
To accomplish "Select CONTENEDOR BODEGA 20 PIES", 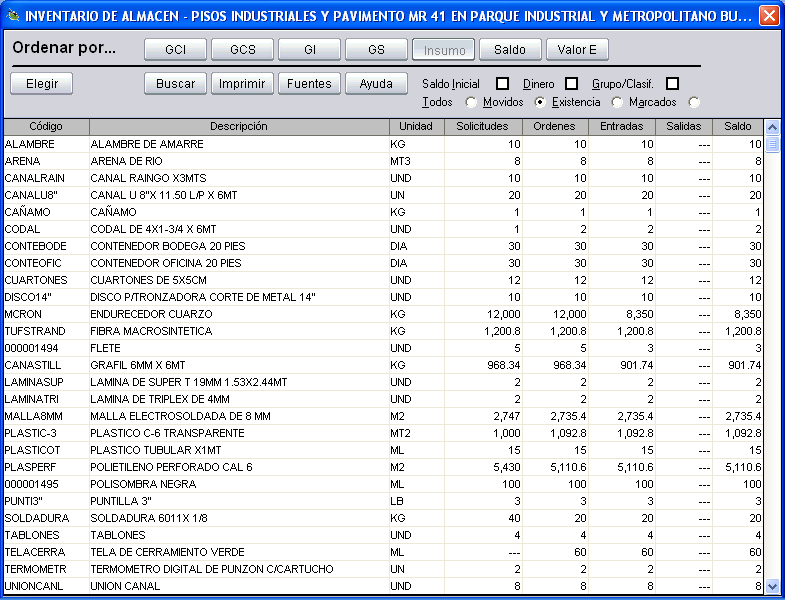I will click(x=168, y=246).
